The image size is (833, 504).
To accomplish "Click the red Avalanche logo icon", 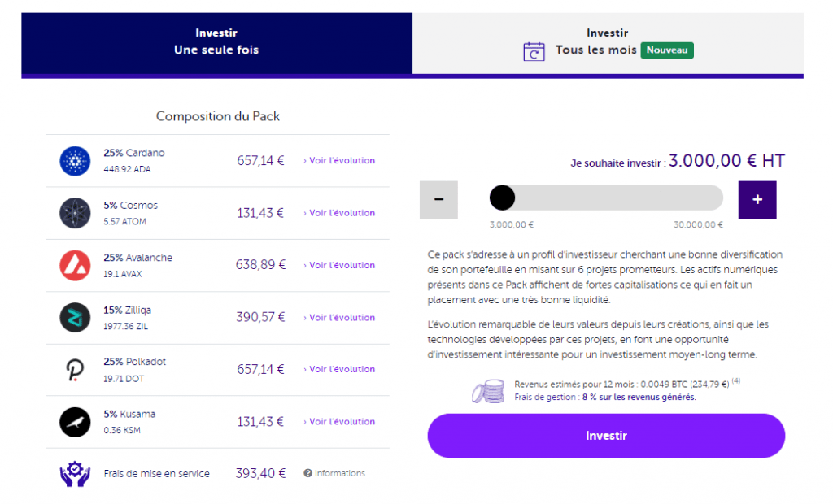I will tap(75, 265).
